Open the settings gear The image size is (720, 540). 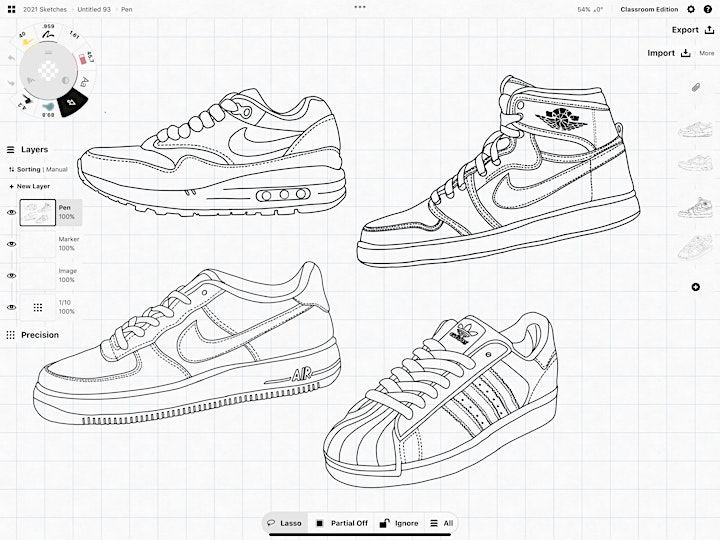691,9
